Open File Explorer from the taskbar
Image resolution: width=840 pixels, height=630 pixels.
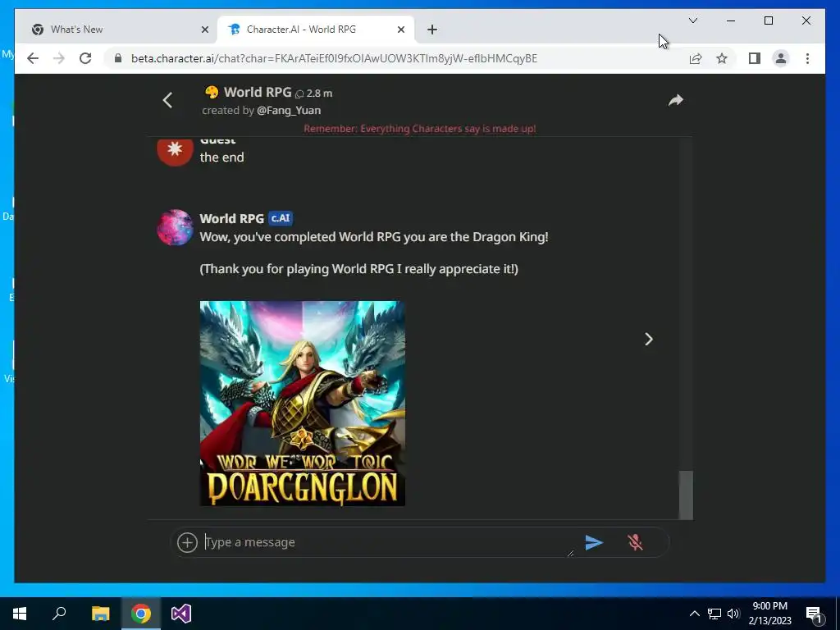click(100, 614)
